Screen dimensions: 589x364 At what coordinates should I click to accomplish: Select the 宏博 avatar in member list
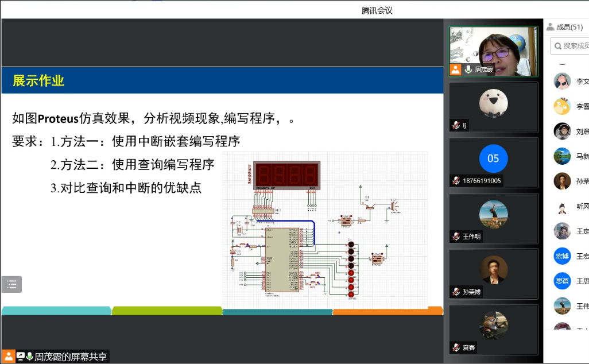[x=561, y=256]
